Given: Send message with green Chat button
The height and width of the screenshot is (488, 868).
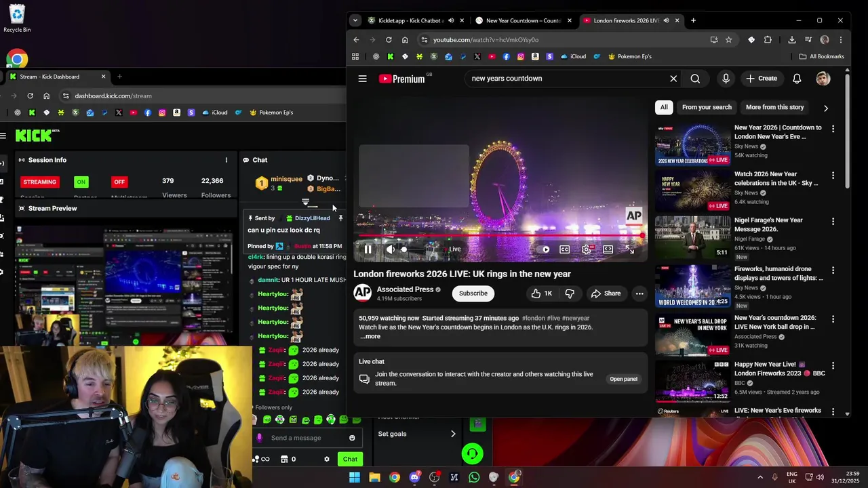Looking at the screenshot, I should (x=350, y=459).
